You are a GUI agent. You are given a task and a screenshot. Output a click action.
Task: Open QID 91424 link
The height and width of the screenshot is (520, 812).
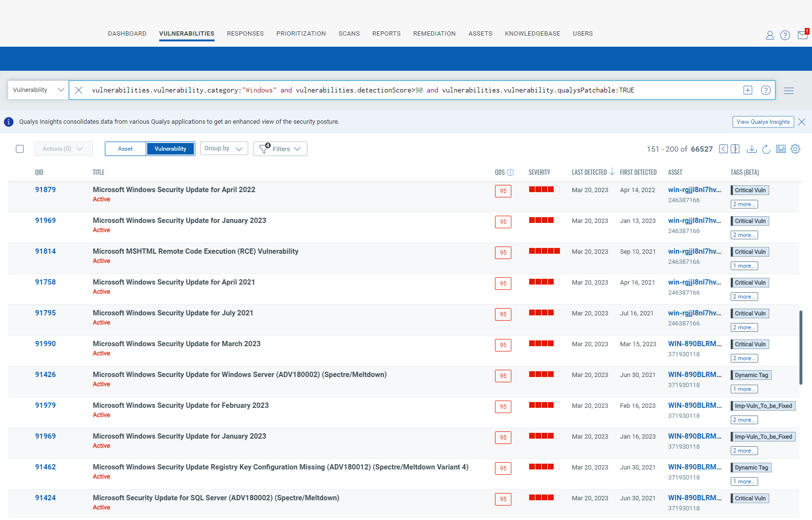(x=45, y=498)
